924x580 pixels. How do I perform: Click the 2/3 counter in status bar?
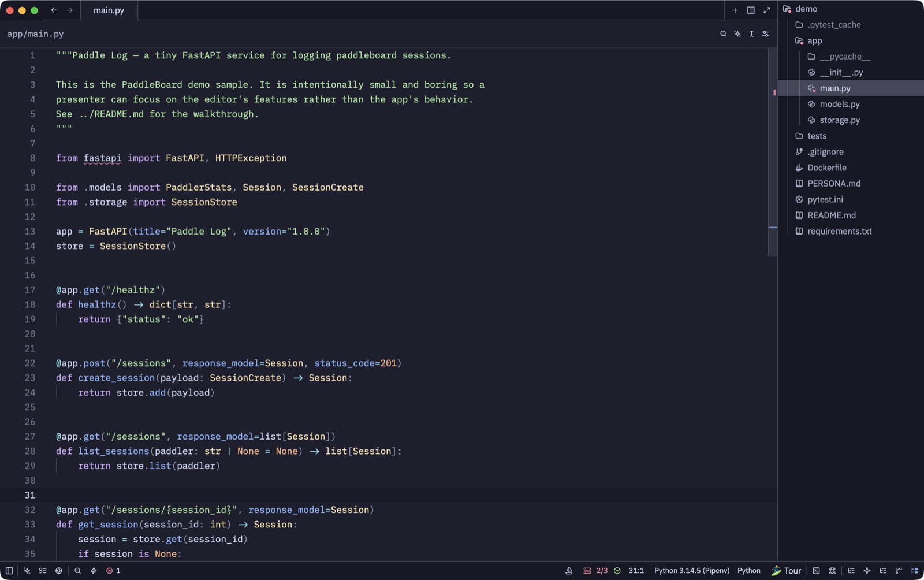tap(602, 571)
